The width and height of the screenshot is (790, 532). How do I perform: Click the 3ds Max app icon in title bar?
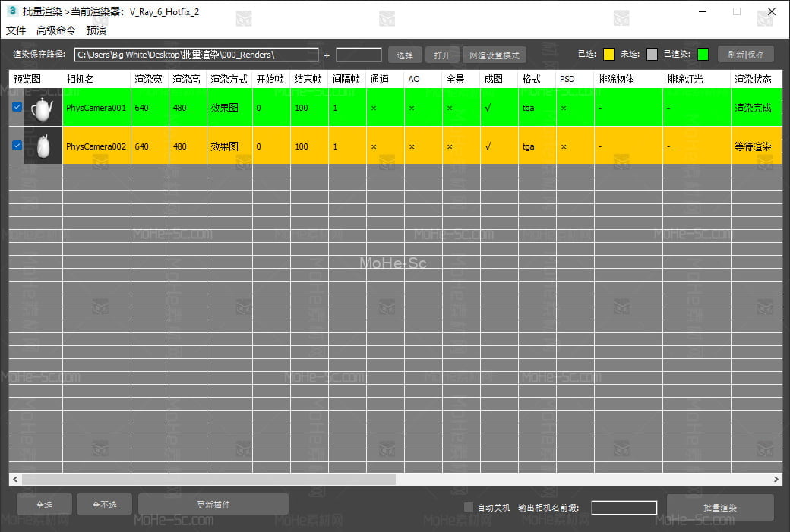[x=12, y=11]
